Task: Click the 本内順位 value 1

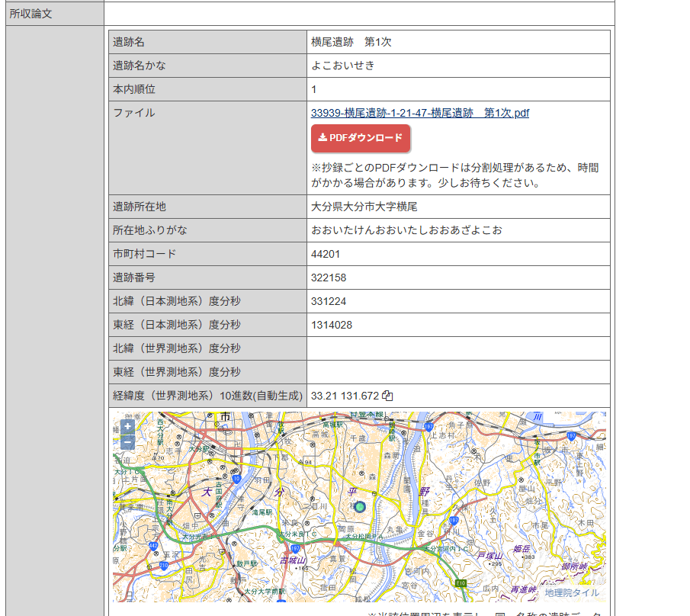Action: (314, 89)
